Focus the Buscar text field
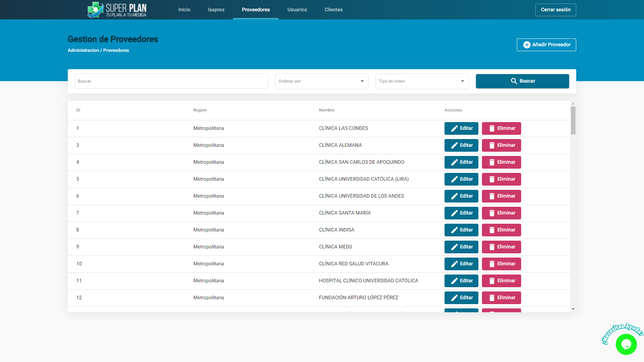This screenshot has height=362, width=644. [x=171, y=81]
